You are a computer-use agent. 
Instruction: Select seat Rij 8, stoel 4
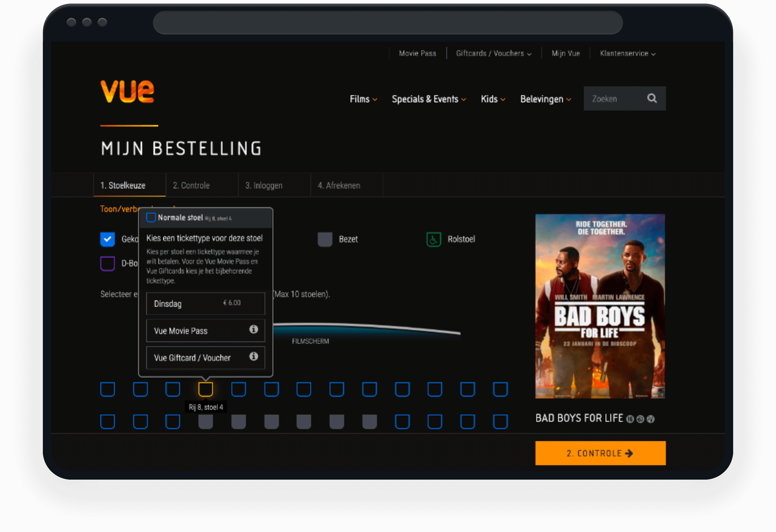click(206, 389)
